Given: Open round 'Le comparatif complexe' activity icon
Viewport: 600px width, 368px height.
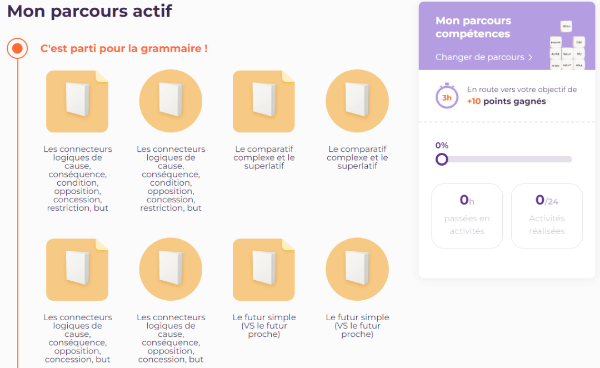Looking at the screenshot, I should (x=357, y=101).
